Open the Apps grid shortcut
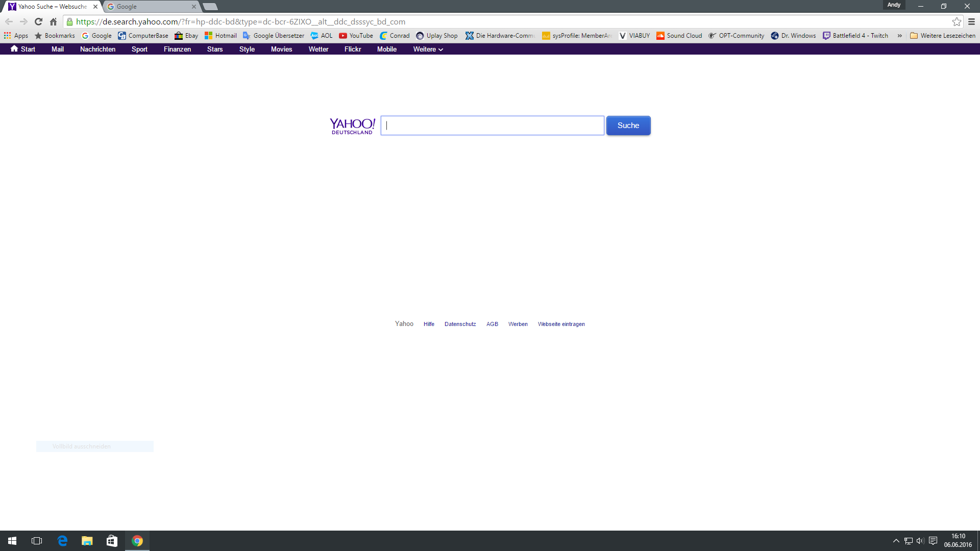This screenshot has height=551, width=980. tap(16, 36)
